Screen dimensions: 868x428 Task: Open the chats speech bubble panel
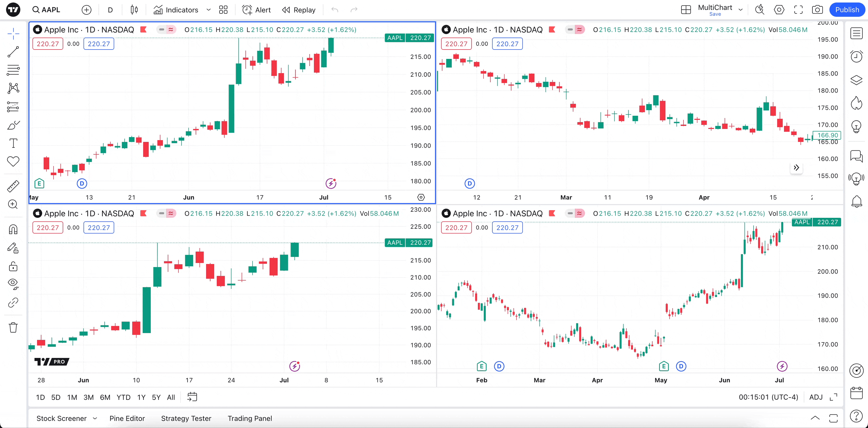pyautogui.click(x=856, y=156)
